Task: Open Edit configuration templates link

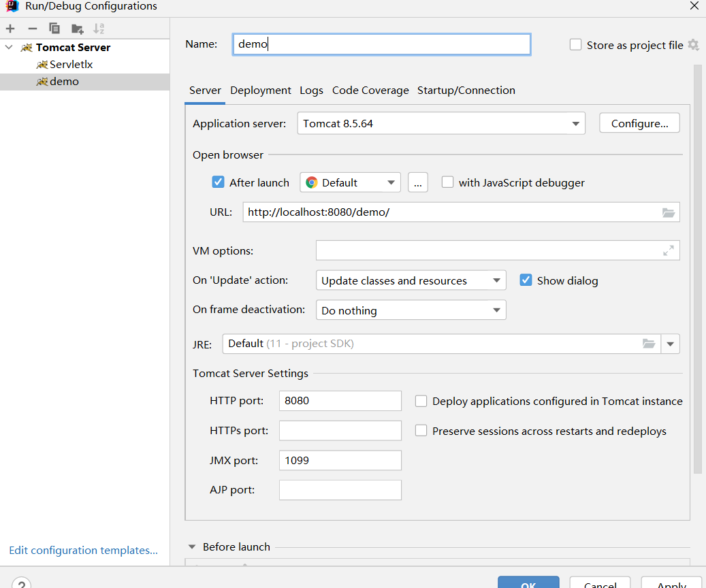Action: [84, 551]
